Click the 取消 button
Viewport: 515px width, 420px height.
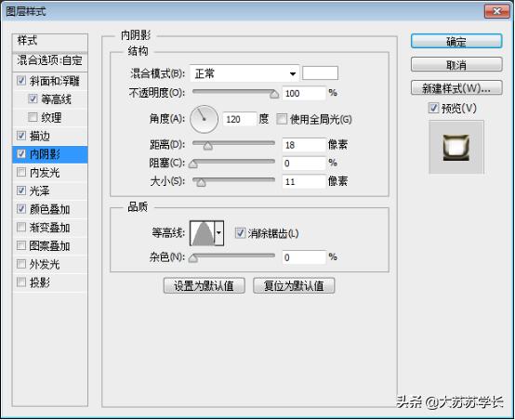coord(456,65)
